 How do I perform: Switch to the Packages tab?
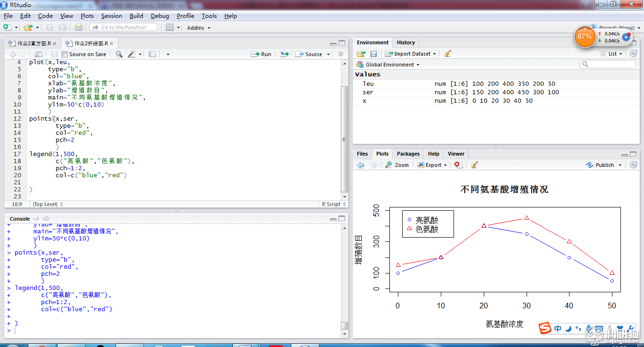pos(408,154)
